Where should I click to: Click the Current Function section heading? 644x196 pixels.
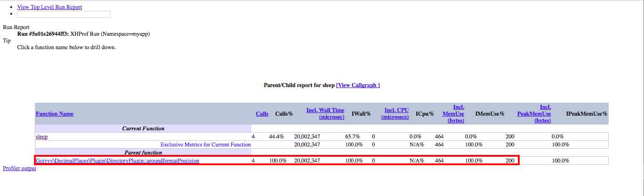pyautogui.click(x=143, y=129)
